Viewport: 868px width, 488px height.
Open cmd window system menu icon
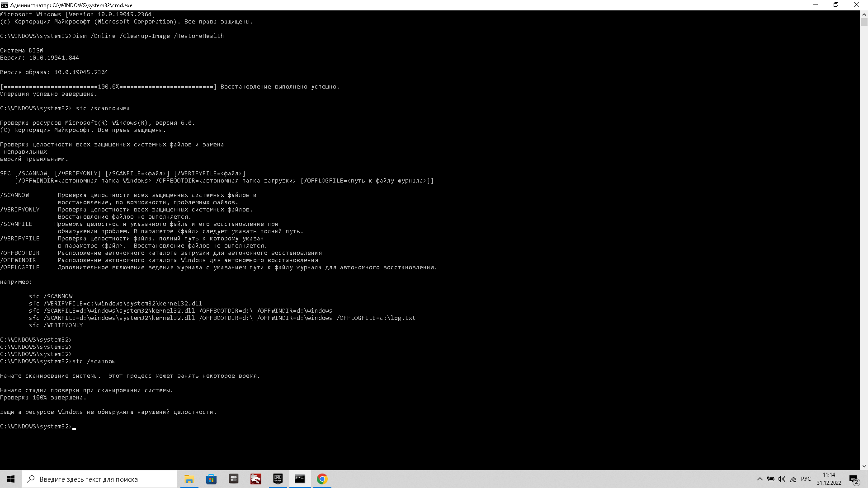[x=4, y=5]
